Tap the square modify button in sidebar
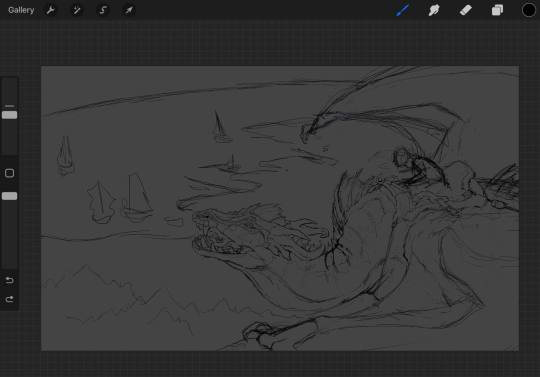The image size is (540, 377). pyautogui.click(x=9, y=173)
